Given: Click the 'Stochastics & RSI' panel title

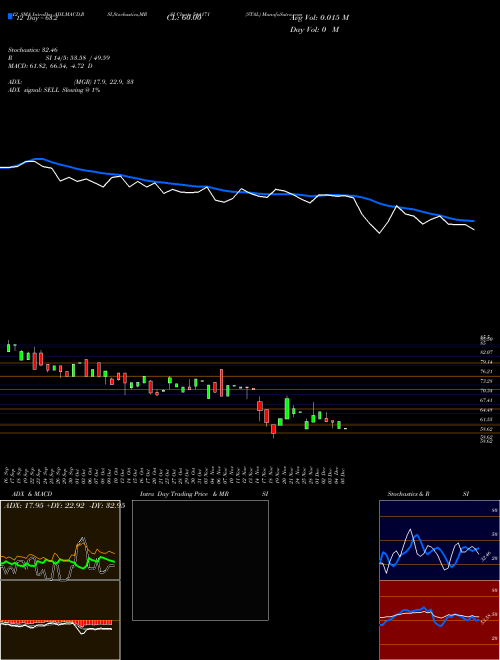Looking at the screenshot, I should click(428, 494).
